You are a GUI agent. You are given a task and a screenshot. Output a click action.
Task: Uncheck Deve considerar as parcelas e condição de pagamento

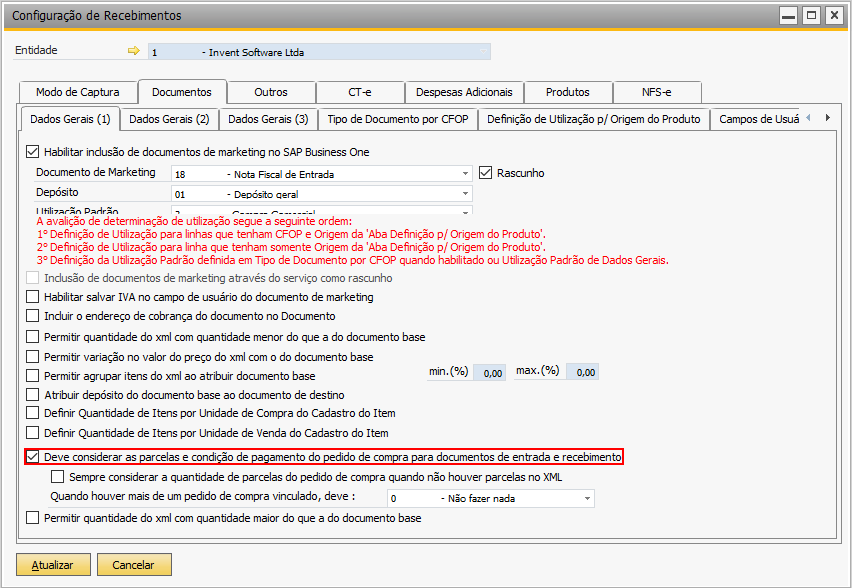(33, 456)
